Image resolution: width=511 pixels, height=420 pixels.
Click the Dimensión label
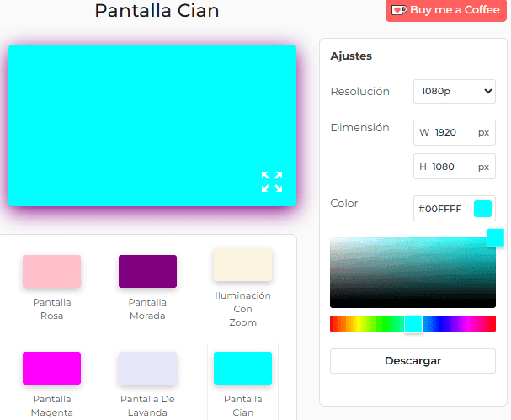359,127
